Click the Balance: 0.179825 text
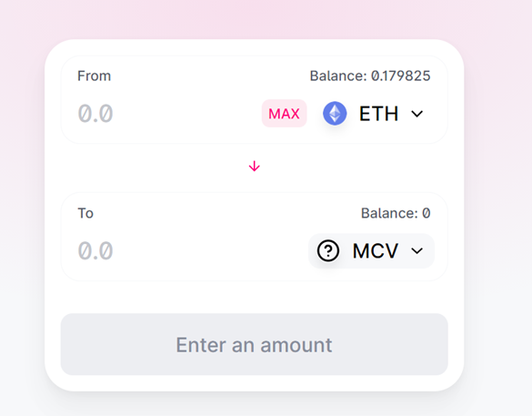532x416 pixels. (x=370, y=76)
